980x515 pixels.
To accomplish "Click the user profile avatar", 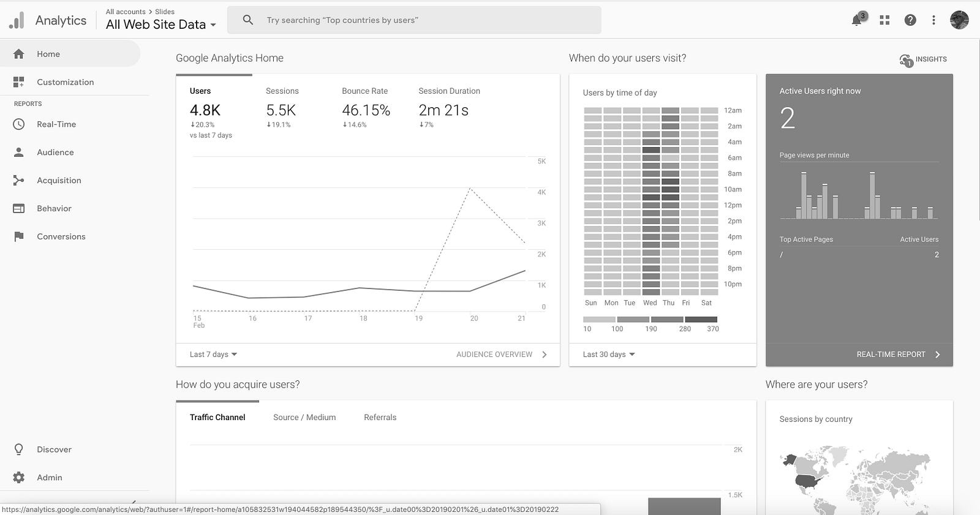I will (959, 20).
